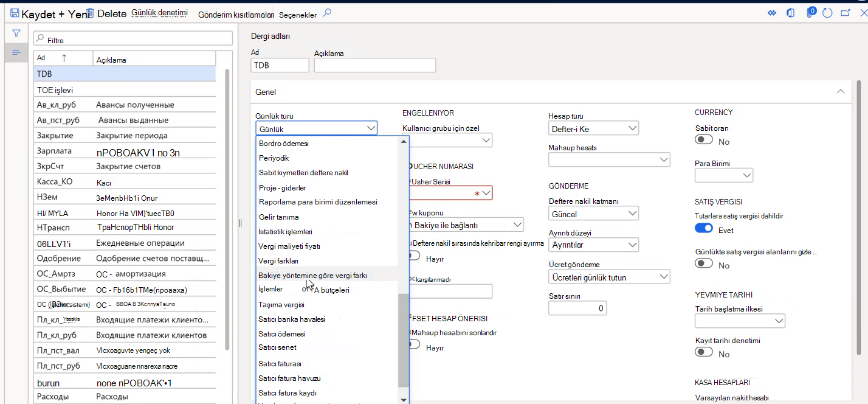The image size is (868, 404).
Task: Click the scroll up arrow of the dropdown list
Action: coord(403,141)
